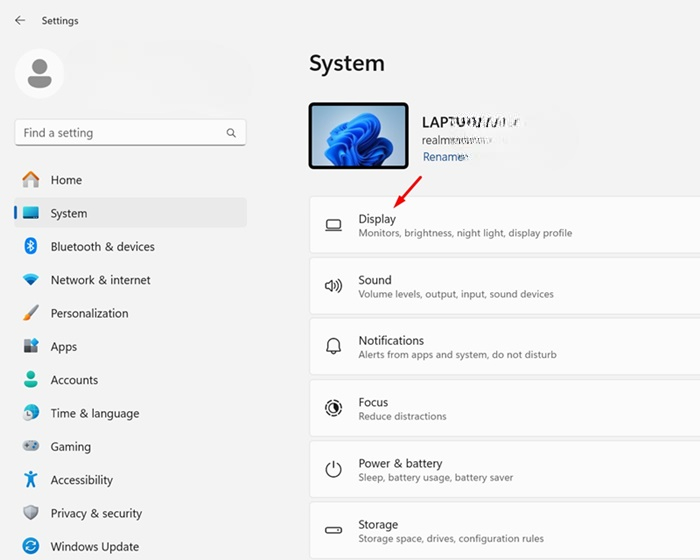
Task: Open Apps settings
Action: (130, 346)
